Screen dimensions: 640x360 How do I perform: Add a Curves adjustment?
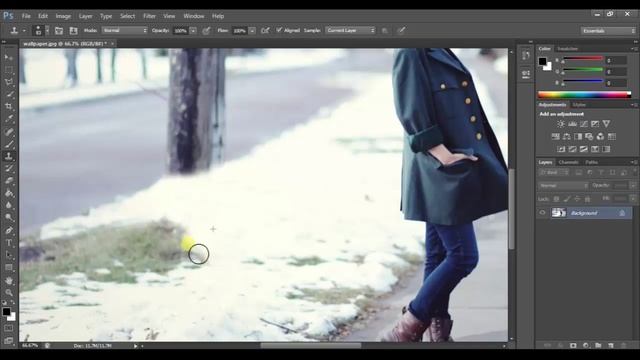tap(584, 124)
